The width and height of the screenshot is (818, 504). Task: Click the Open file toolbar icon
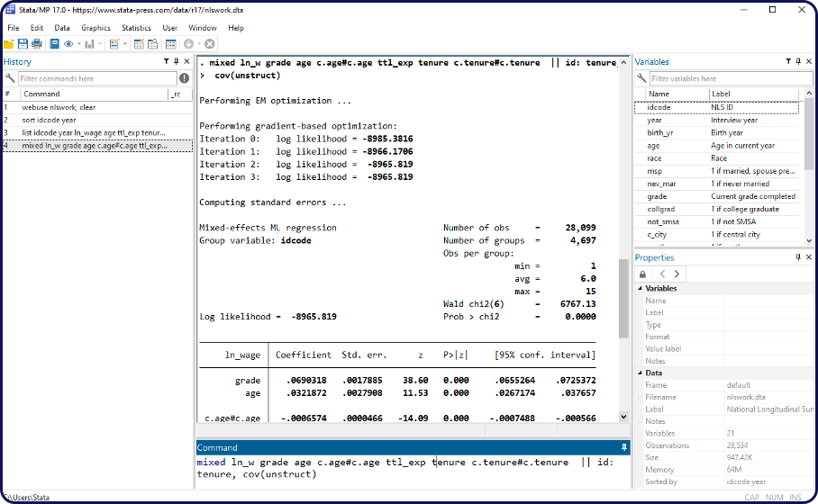point(9,43)
